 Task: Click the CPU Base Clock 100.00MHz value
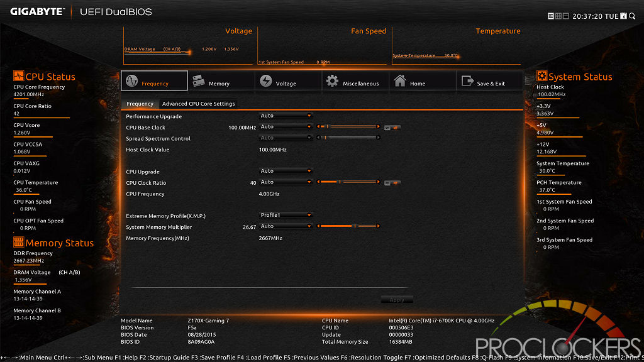(x=242, y=128)
